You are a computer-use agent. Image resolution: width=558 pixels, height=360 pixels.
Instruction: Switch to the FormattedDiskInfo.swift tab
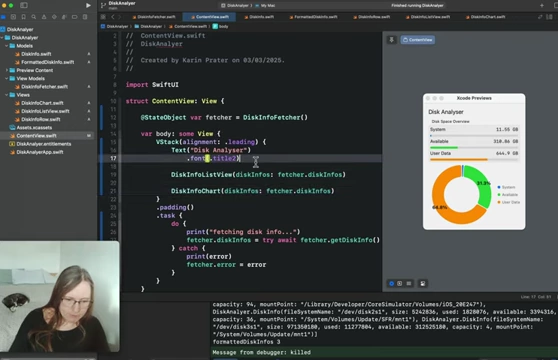[x=314, y=17]
